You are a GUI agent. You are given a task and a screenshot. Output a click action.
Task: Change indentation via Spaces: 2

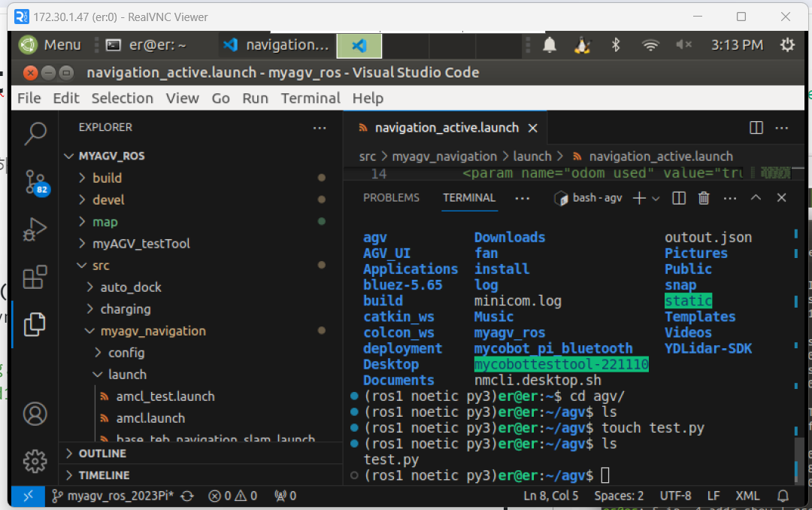click(x=619, y=496)
